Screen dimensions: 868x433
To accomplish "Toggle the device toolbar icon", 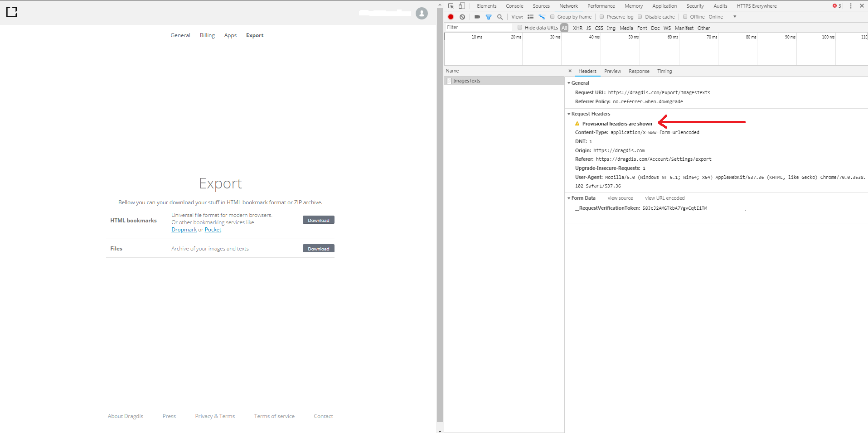I will (462, 6).
